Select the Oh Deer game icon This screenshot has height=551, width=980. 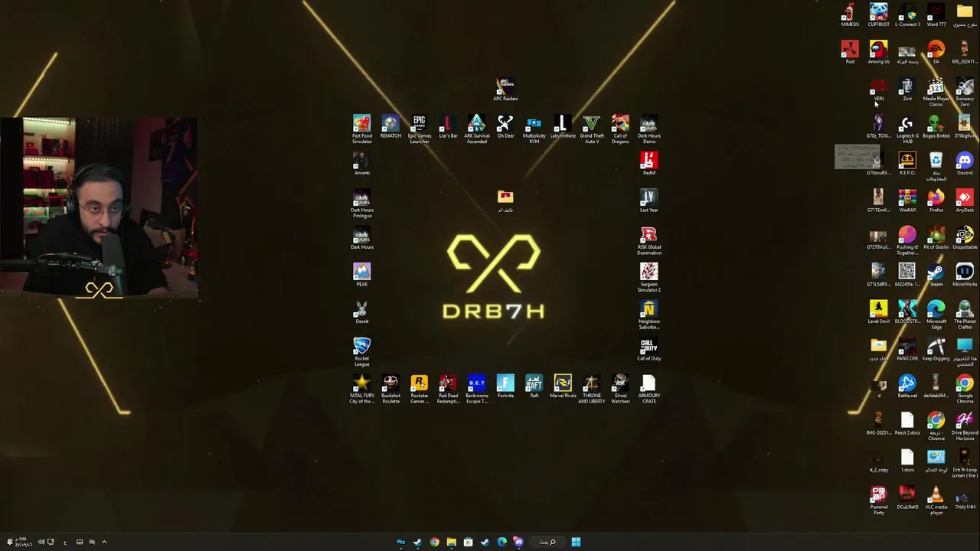pos(505,127)
